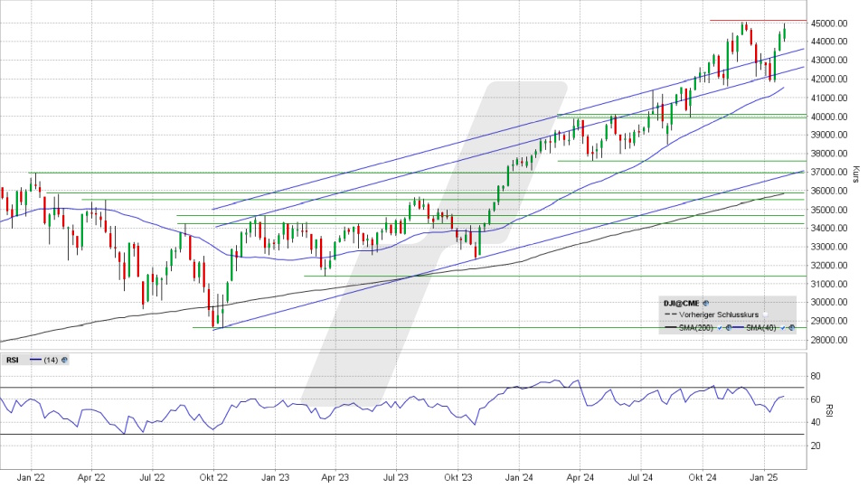
Task: Click the (14) RSI period label
Action: (51, 360)
